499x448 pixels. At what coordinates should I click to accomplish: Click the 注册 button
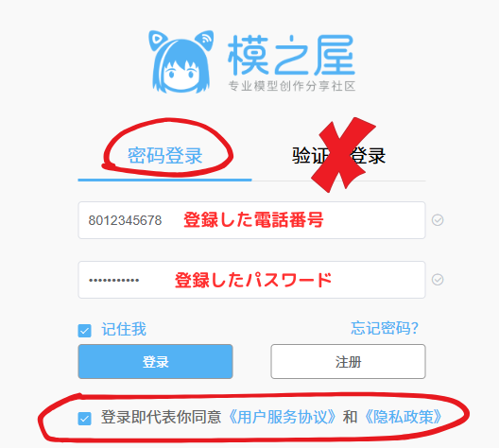[348, 361]
